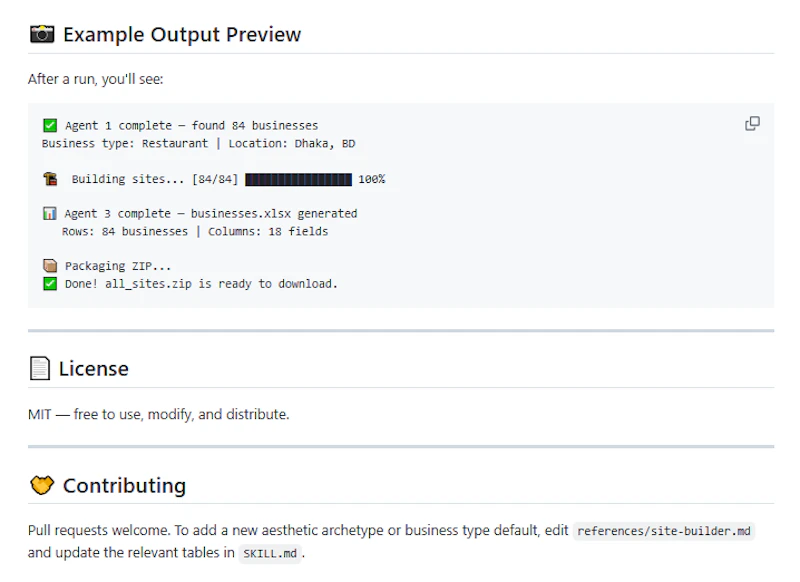This screenshot has height=582, width=800.
Task: Click the 'Columns: 18 fields' text
Action: (x=268, y=232)
